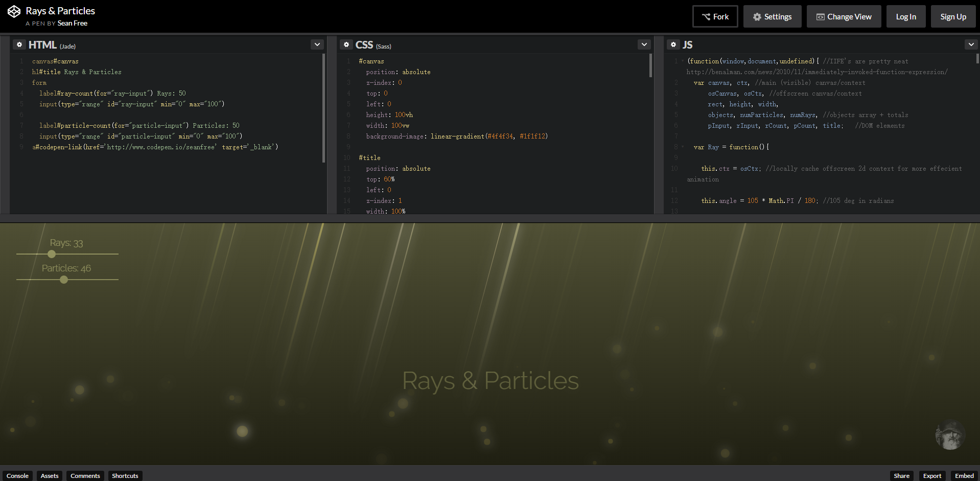Fork this pen
Viewport: 980px width, 481px height.
[x=715, y=16]
